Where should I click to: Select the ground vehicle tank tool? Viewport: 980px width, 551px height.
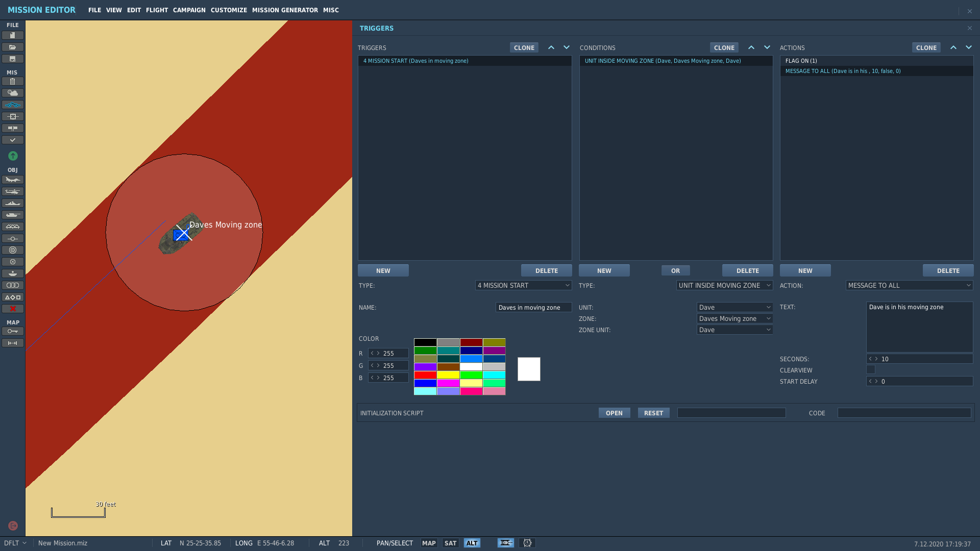(x=13, y=215)
